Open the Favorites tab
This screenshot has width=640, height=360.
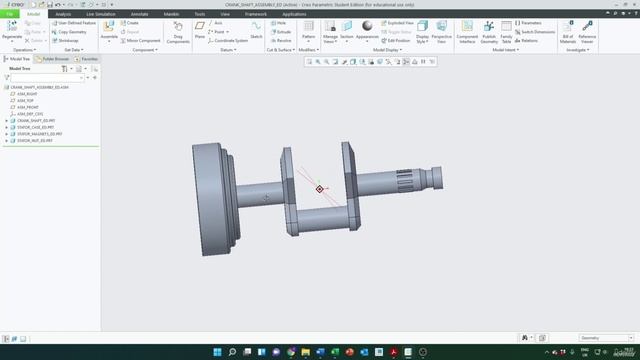86,59
